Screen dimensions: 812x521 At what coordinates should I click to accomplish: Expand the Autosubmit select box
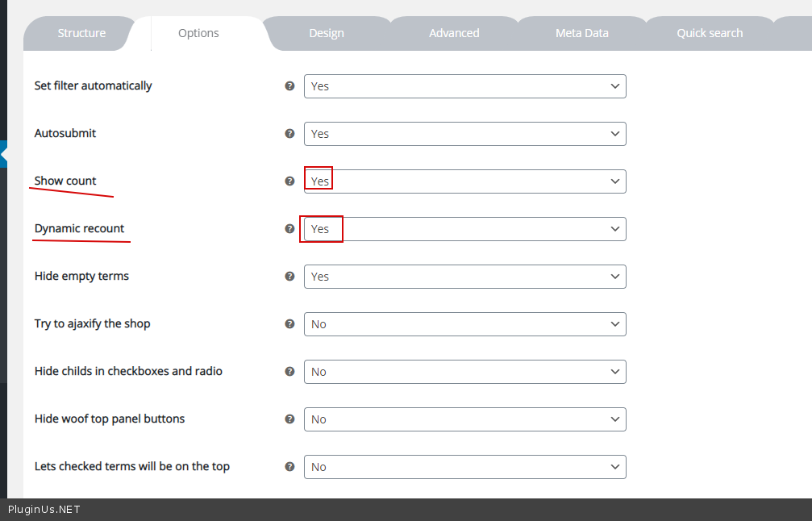(x=464, y=134)
